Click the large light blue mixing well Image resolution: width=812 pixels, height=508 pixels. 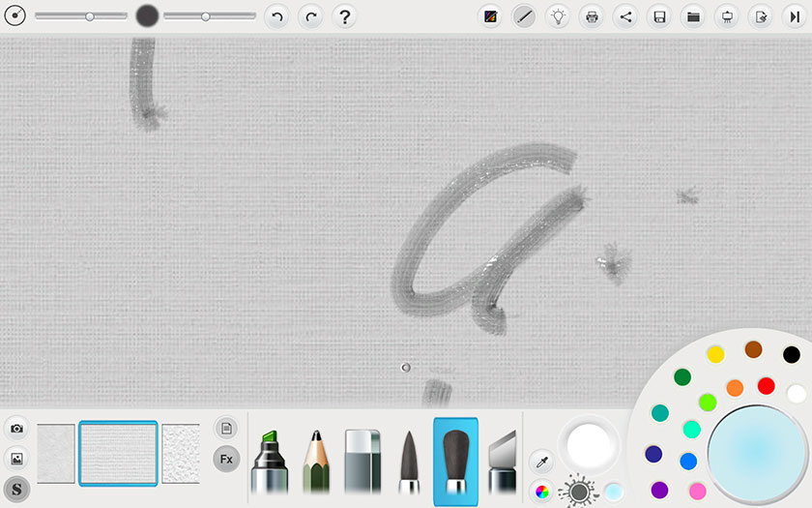757,453
